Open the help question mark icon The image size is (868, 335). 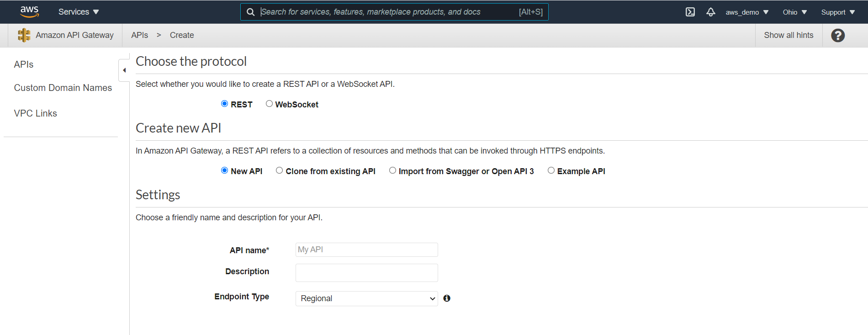click(x=838, y=35)
